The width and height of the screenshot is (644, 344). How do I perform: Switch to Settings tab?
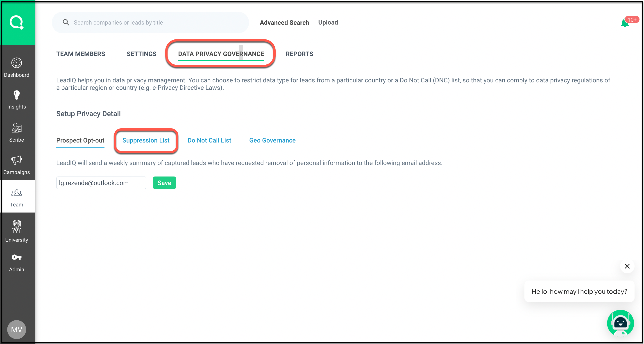(141, 54)
